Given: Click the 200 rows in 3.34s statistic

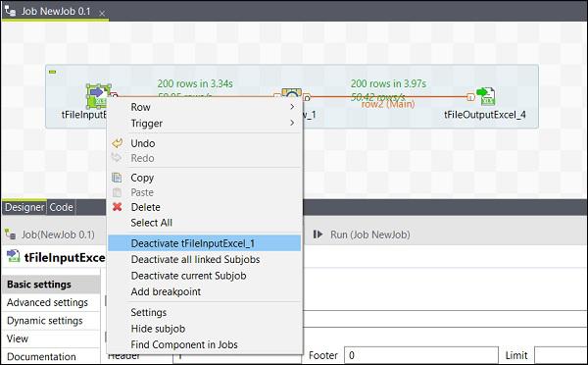Looking at the screenshot, I should 195,83.
